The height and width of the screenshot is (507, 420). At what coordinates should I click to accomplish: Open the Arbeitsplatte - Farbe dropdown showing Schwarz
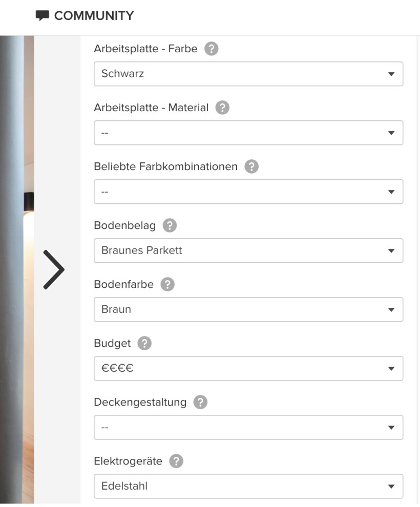[x=248, y=74]
